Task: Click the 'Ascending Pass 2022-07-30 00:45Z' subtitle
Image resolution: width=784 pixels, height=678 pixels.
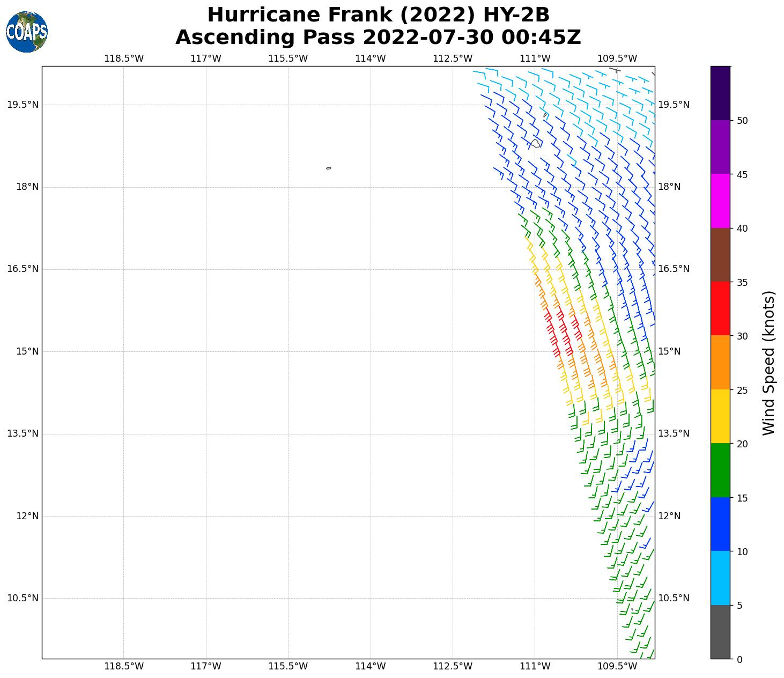Action: click(378, 38)
